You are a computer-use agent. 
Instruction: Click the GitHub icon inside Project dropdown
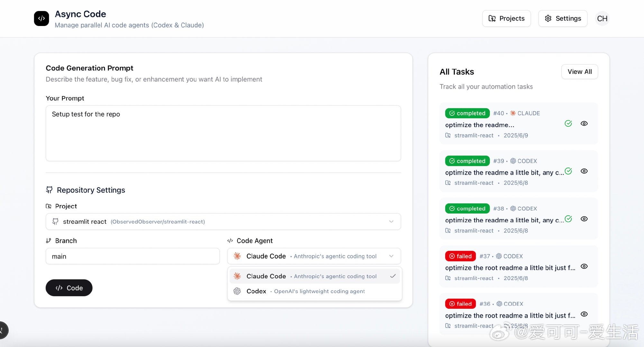(55, 221)
